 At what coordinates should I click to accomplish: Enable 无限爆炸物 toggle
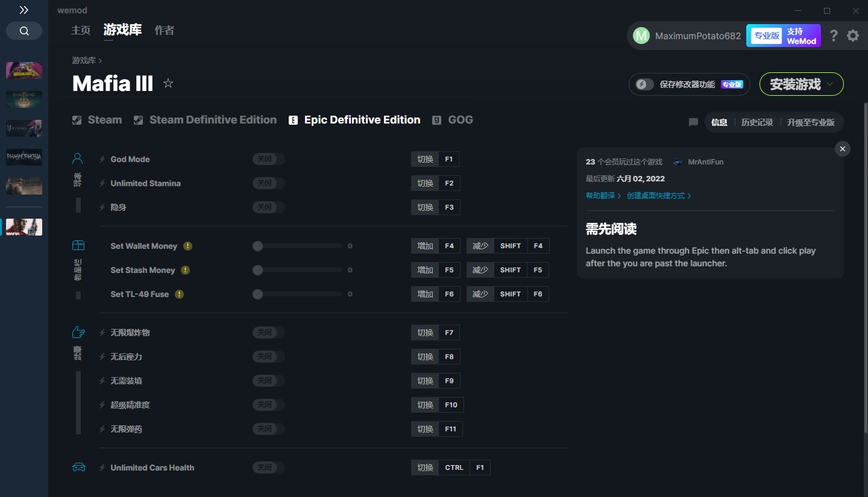pyautogui.click(x=269, y=333)
